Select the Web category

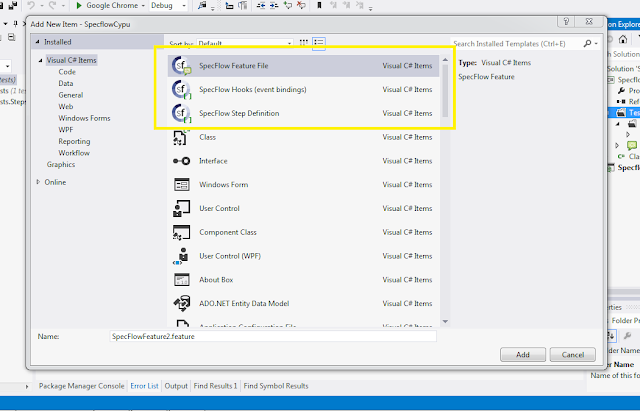coord(66,107)
